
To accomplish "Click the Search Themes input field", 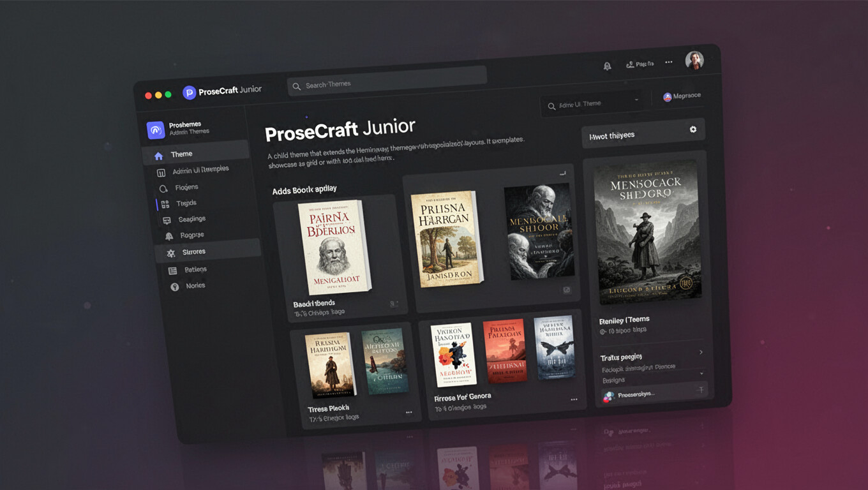I will pyautogui.click(x=387, y=82).
